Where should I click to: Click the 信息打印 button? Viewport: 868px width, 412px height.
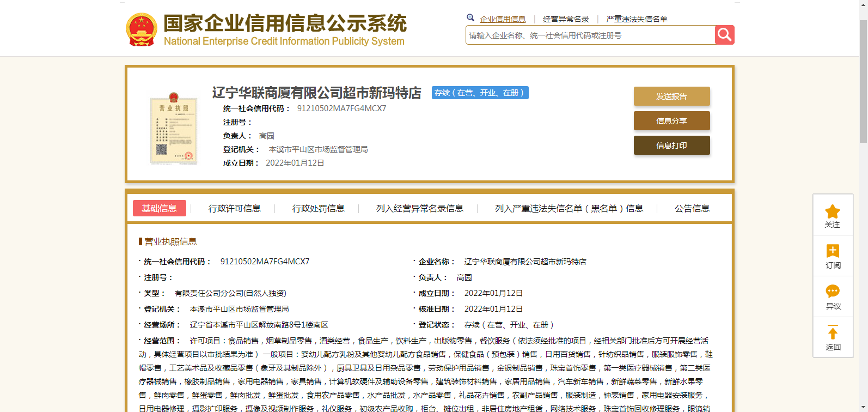coord(671,145)
